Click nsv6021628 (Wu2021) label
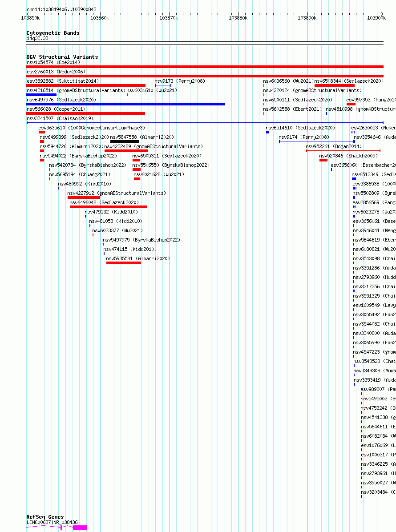This screenshot has width=396, height=532. pos(159,174)
